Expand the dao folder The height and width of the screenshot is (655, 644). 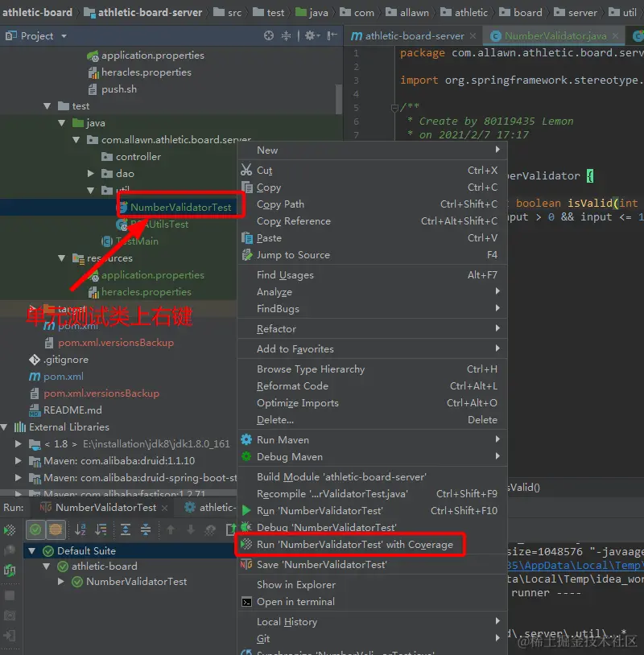click(91, 173)
